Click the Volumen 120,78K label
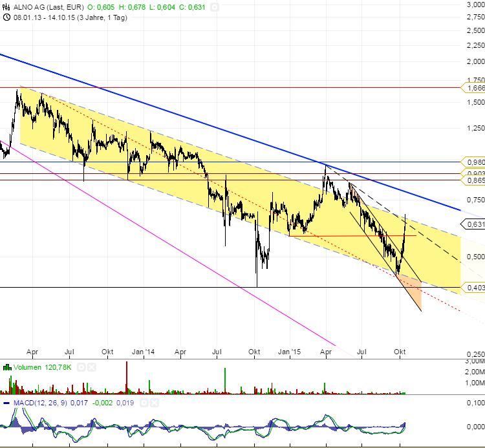This screenshot has height=448, width=485. (43, 367)
